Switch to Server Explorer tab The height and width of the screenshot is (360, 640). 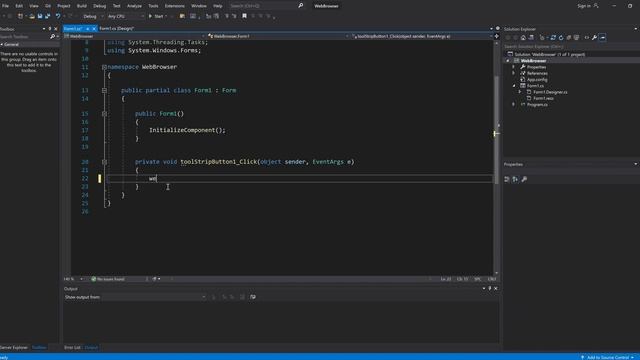click(14, 348)
